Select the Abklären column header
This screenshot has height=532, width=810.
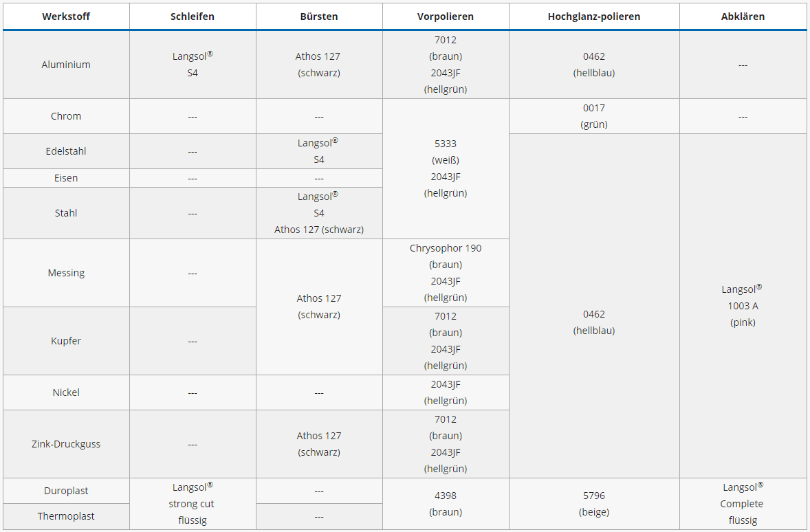coord(743,16)
